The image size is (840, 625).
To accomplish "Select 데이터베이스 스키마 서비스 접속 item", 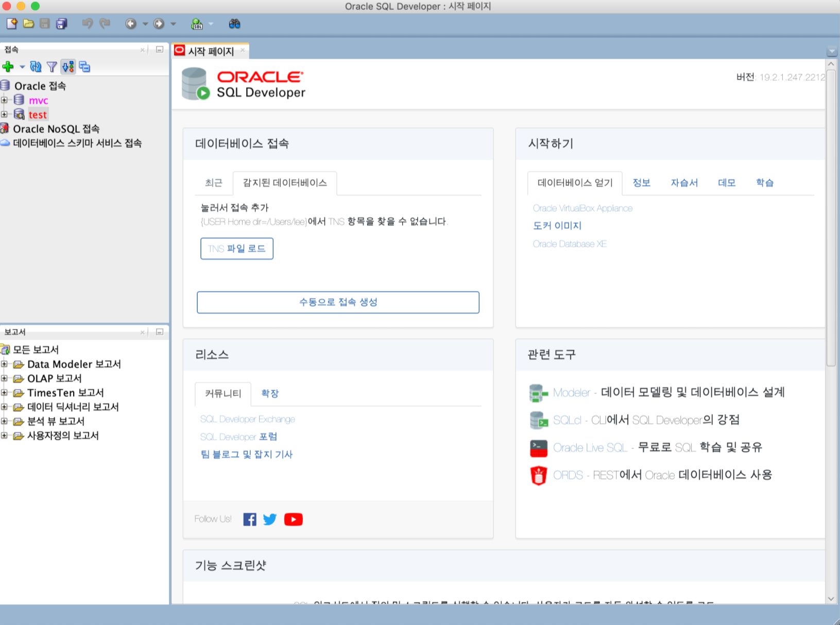I will [x=77, y=143].
